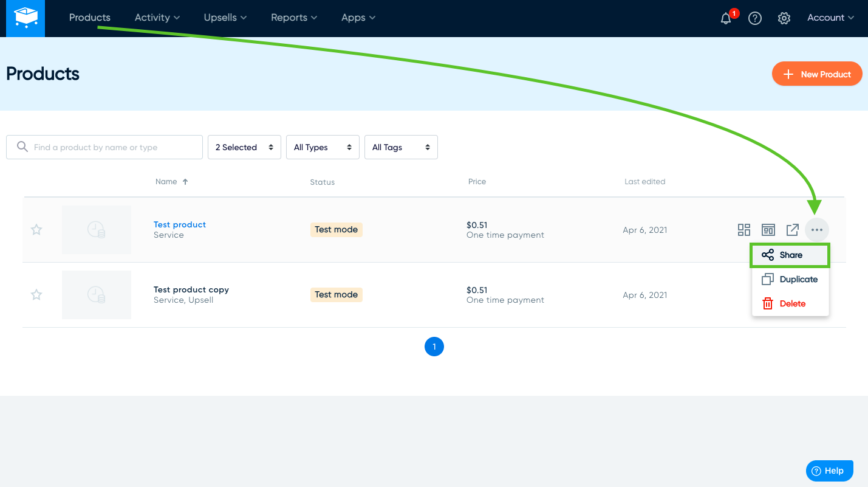868x487 pixels.
Task: Open the 2 Selected filter dropdown
Action: click(244, 147)
